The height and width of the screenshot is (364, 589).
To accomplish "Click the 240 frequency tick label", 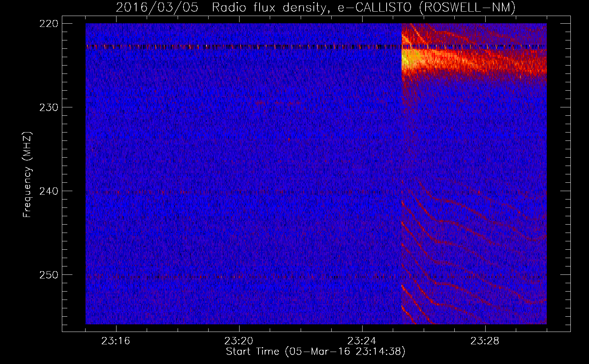I will tap(49, 191).
